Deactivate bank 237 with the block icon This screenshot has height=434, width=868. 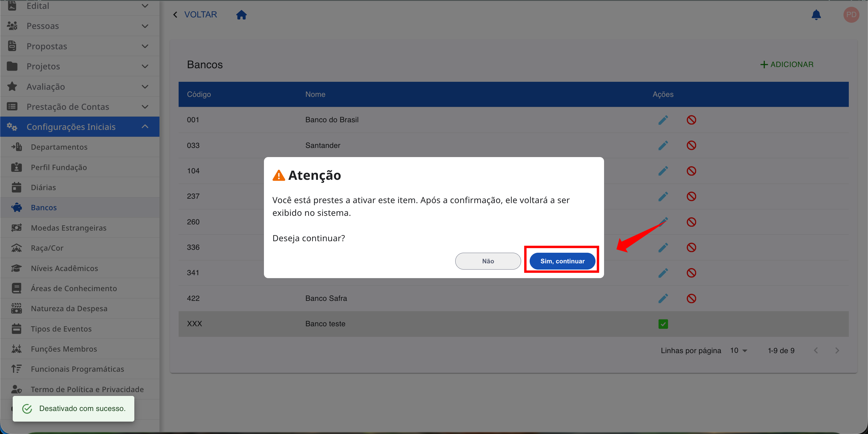click(691, 196)
